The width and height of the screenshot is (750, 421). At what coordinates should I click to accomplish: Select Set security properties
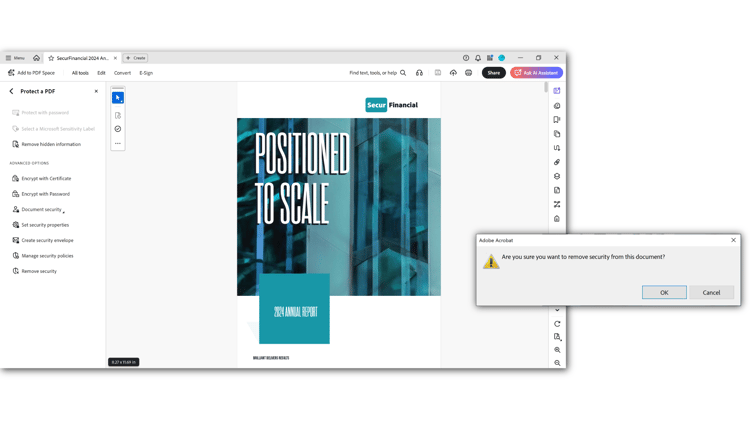point(41,225)
